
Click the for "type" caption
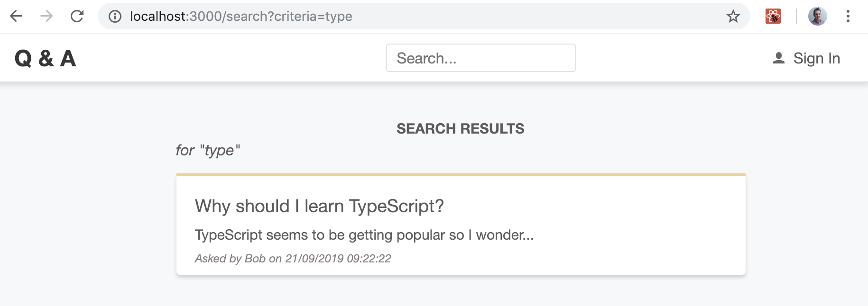(x=208, y=151)
